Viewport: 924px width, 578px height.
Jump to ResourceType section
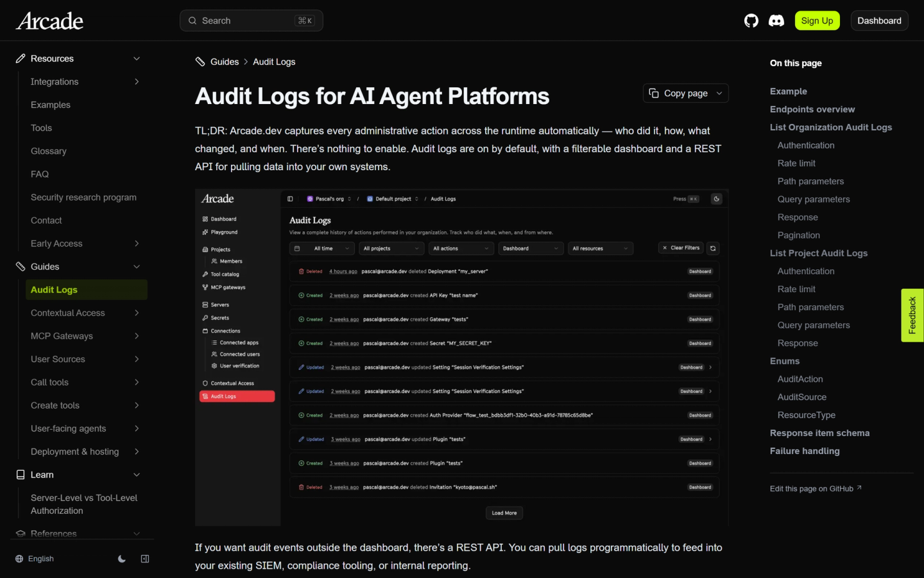[807, 415]
